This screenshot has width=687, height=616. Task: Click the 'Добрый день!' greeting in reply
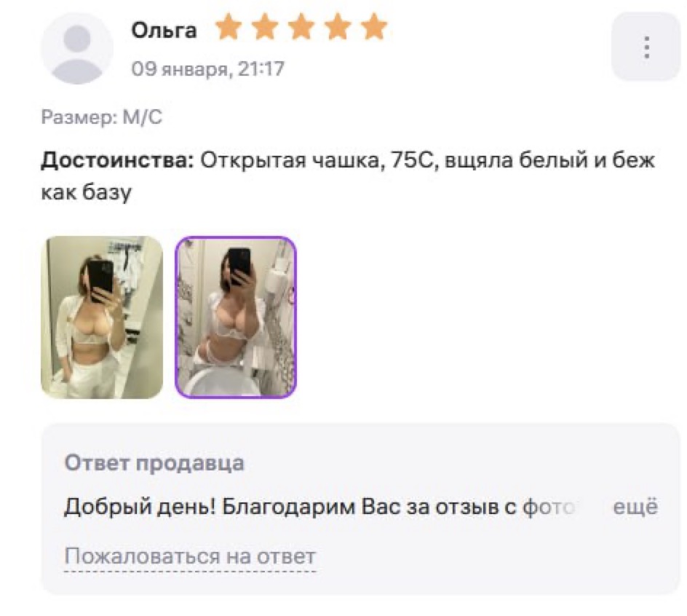pos(140,508)
